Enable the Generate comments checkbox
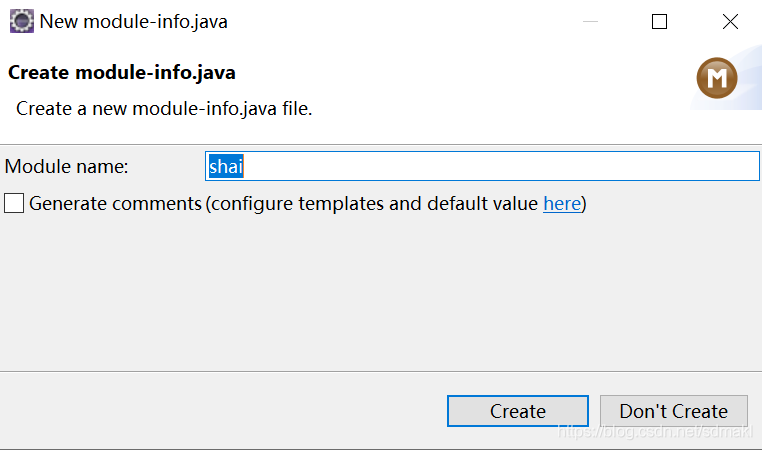Screen dimensions: 762x450 [x=14, y=203]
